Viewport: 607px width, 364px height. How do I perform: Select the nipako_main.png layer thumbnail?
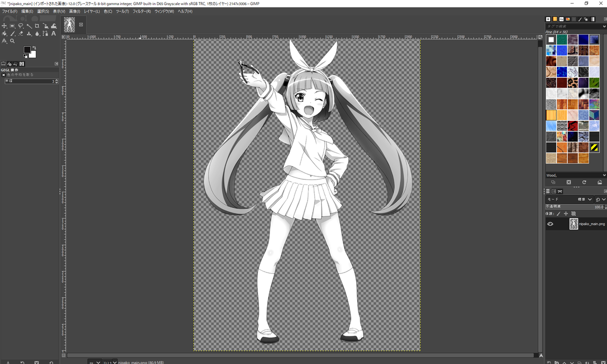(574, 224)
